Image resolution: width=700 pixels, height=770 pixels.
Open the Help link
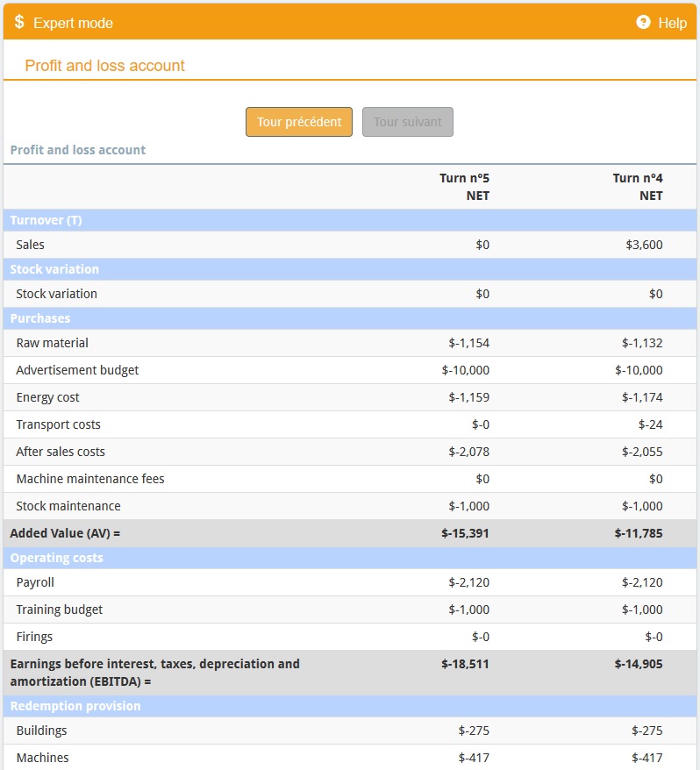click(x=672, y=23)
